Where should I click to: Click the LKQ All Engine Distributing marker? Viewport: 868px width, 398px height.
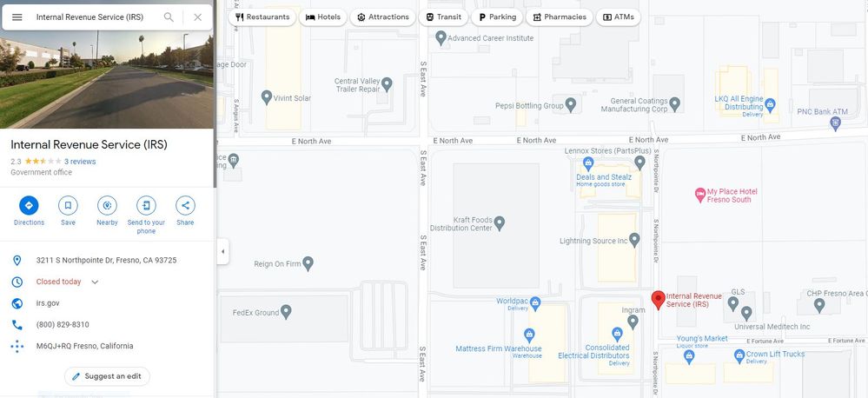[x=770, y=103]
